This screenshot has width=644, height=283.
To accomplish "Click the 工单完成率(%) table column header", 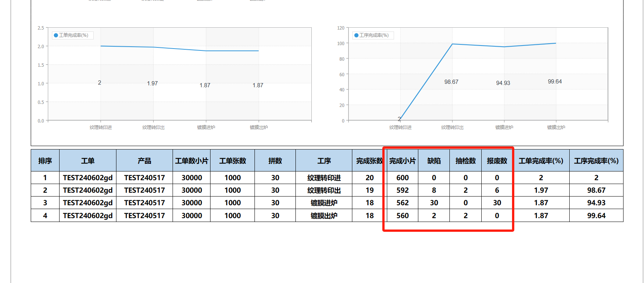I will (541, 161).
